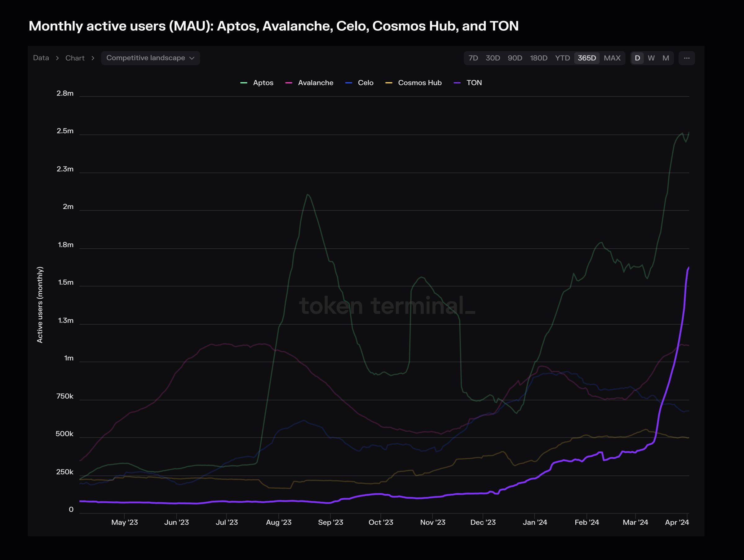Click the chevron after Chart breadcrumb
The width and height of the screenshot is (744, 560).
[93, 58]
